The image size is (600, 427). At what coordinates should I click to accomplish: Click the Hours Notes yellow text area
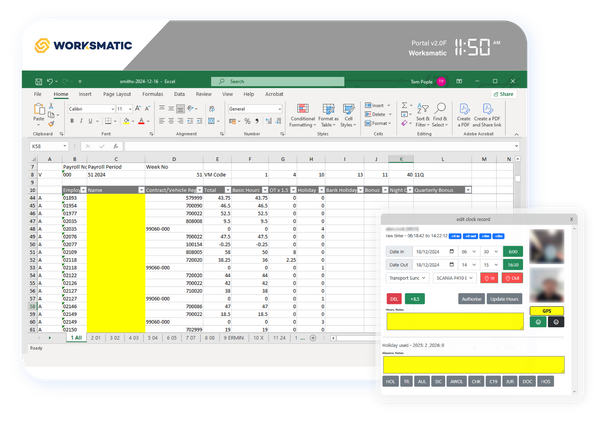point(455,321)
